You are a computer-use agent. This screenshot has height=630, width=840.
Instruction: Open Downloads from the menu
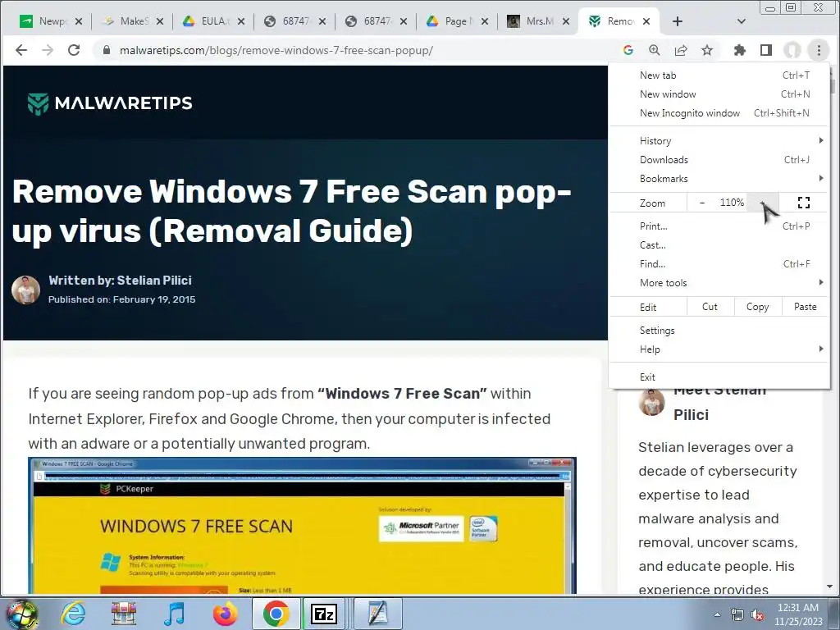point(719,160)
